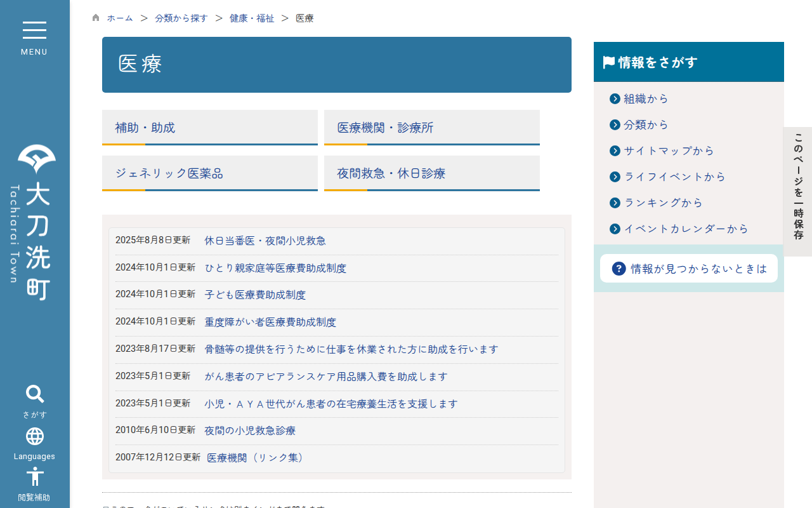
Task: Click the arrow icon beside ライフイベントから
Action: (615, 177)
